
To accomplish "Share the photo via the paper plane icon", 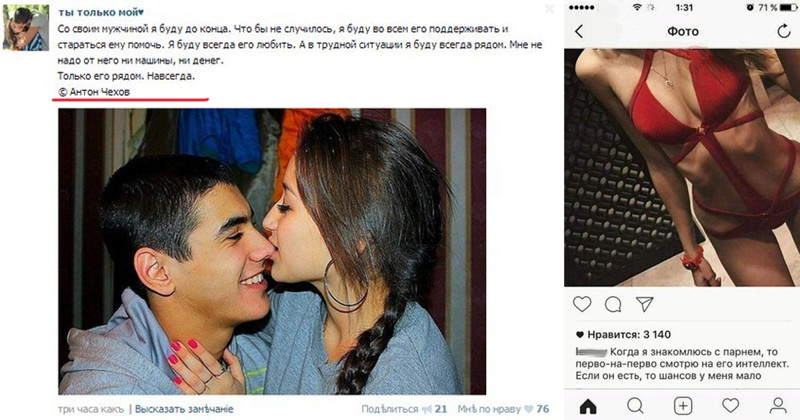I will pos(644,304).
